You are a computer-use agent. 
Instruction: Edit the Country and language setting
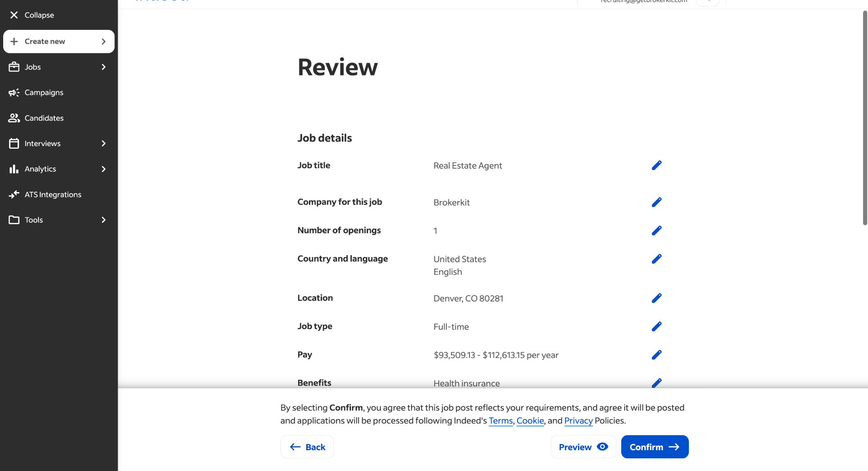pyautogui.click(x=657, y=259)
